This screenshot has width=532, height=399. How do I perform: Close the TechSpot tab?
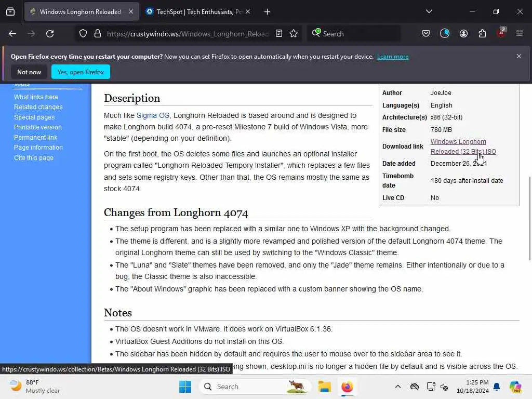(x=248, y=12)
